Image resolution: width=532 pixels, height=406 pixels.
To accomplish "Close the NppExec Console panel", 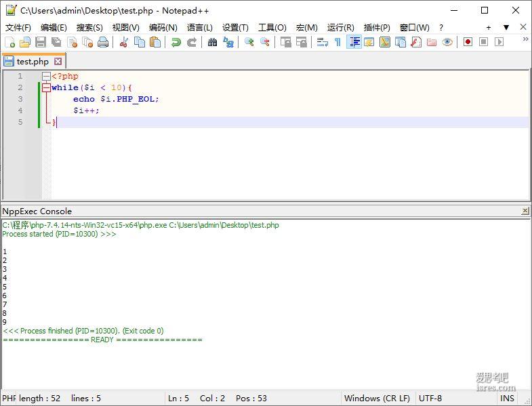I will pos(525,211).
